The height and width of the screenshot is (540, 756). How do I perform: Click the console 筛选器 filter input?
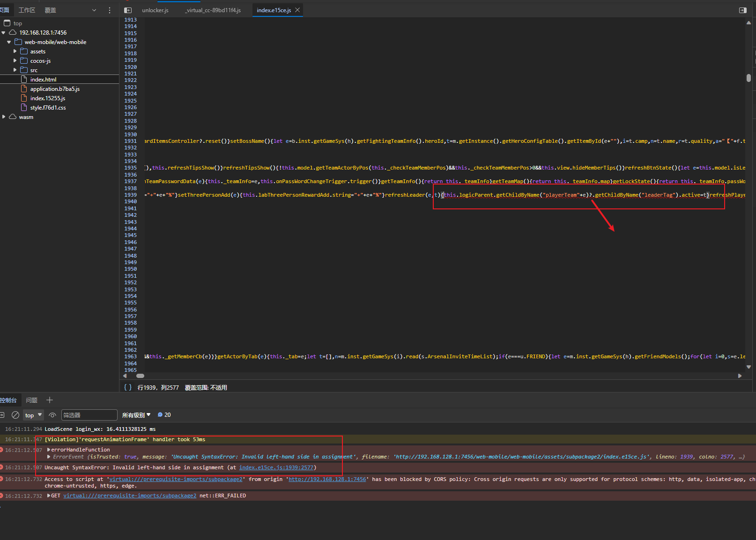[89, 415]
